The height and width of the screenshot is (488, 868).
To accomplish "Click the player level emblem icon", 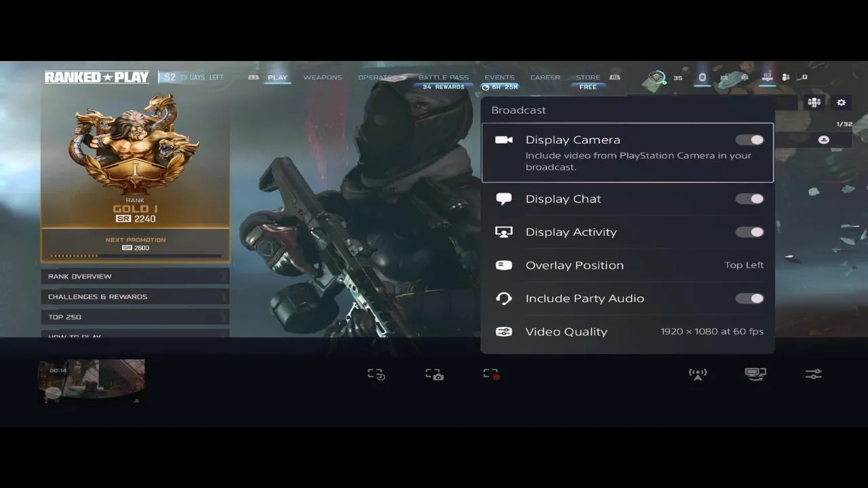I will [656, 77].
